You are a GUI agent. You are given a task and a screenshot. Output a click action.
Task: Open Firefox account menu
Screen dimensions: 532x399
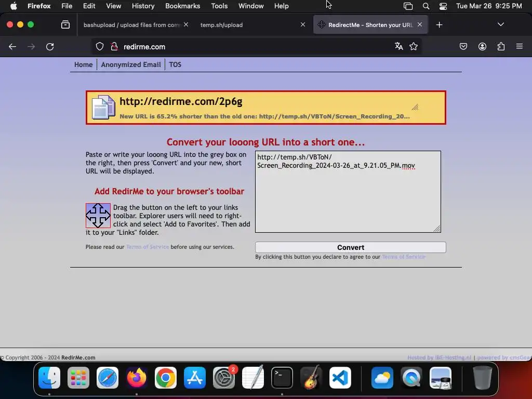(482, 46)
